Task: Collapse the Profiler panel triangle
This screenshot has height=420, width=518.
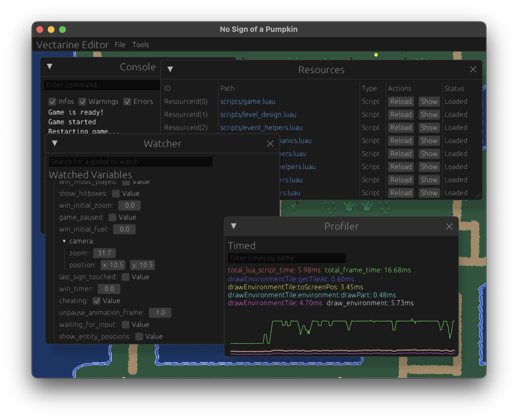Action: (x=234, y=226)
